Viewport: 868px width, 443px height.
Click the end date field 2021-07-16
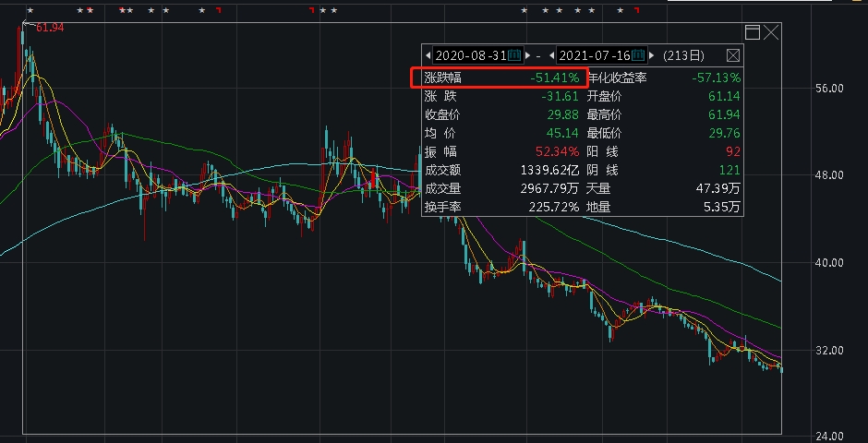point(594,55)
